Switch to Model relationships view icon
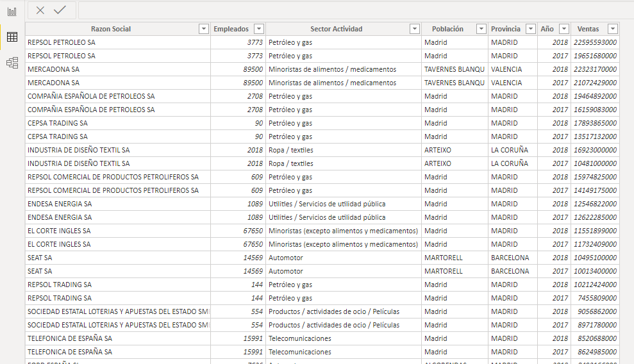 (12, 63)
